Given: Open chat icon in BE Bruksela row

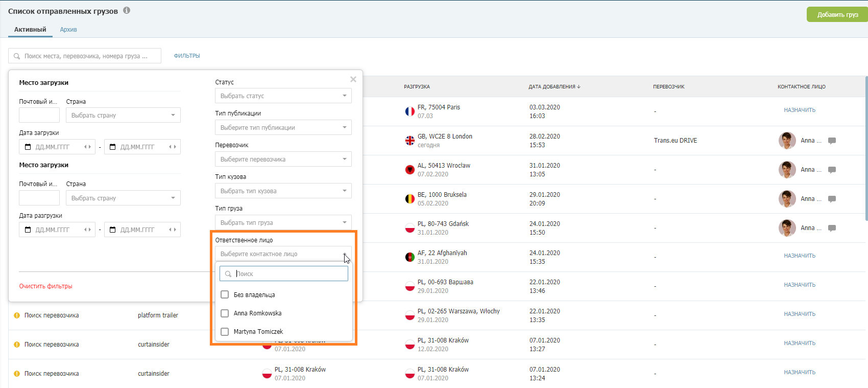Looking at the screenshot, I should (832, 199).
